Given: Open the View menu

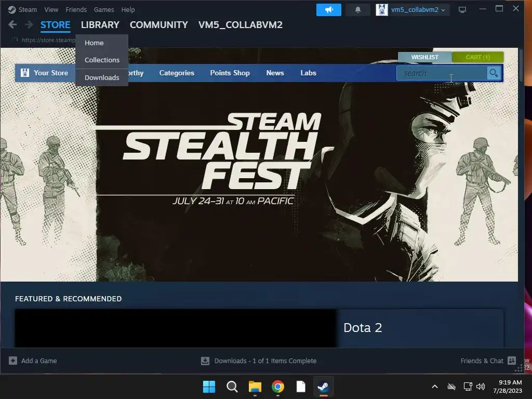Looking at the screenshot, I should [x=51, y=9].
